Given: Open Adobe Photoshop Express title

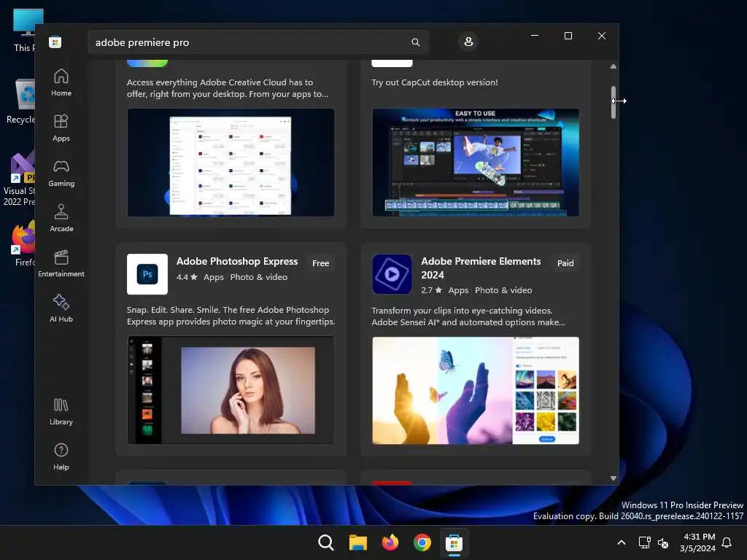Looking at the screenshot, I should [x=237, y=262].
